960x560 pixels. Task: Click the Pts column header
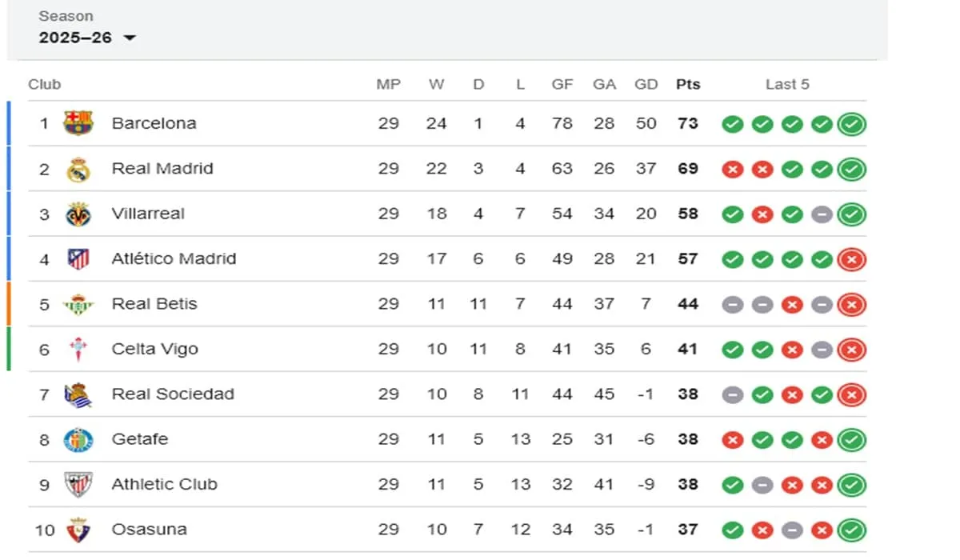click(x=687, y=84)
